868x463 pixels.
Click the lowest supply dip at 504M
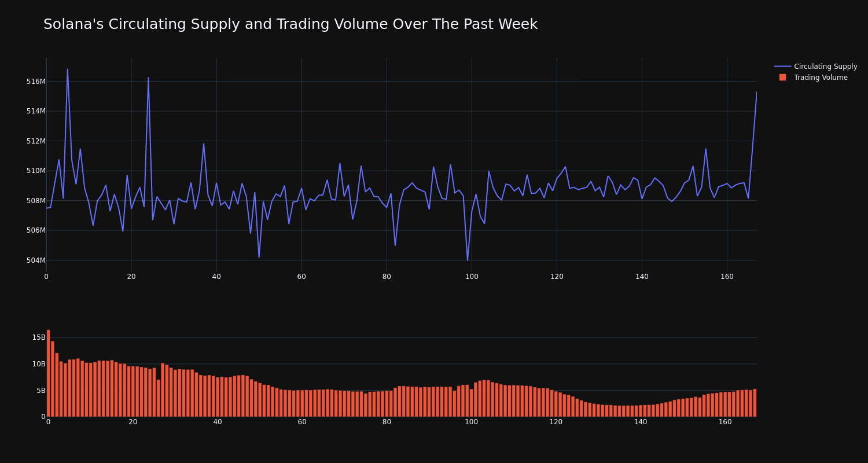coord(468,260)
